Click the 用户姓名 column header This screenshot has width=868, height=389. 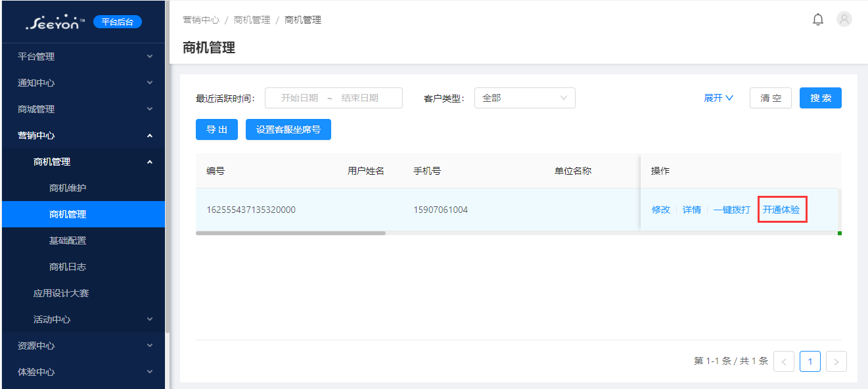coord(366,171)
